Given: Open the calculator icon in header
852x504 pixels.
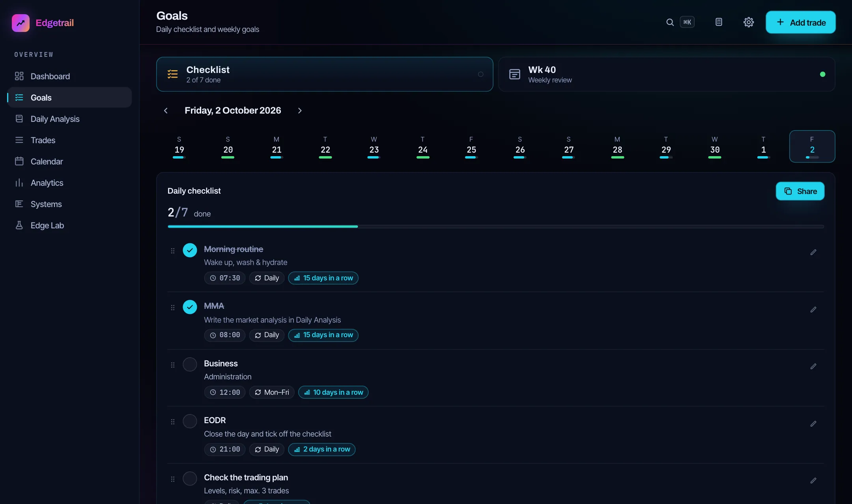Looking at the screenshot, I should pyautogui.click(x=719, y=22).
